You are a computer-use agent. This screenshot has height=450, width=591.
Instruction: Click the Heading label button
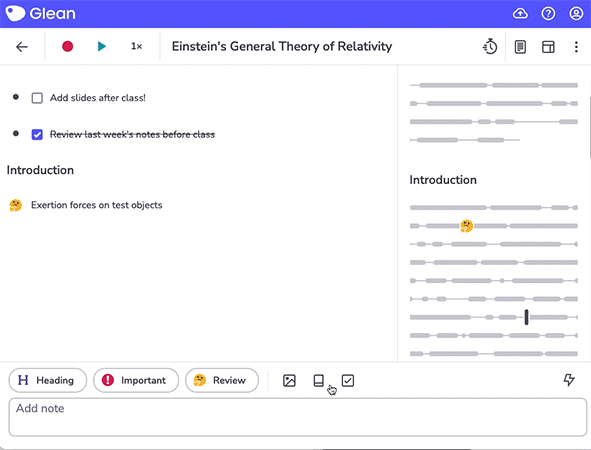47,380
